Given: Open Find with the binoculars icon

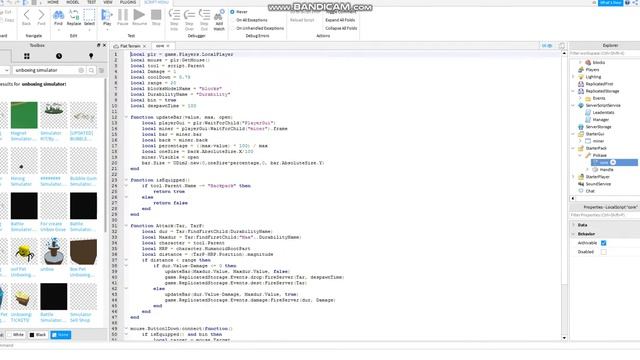Looking at the screenshot, I should [58, 18].
